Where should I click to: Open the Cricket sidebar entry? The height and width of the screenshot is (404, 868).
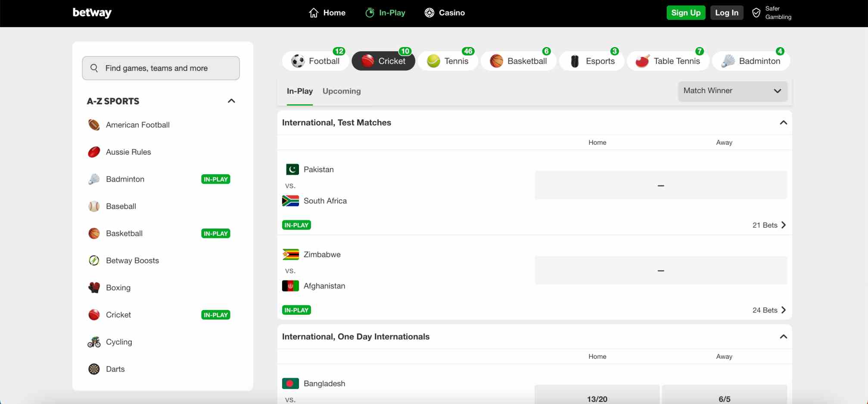118,315
